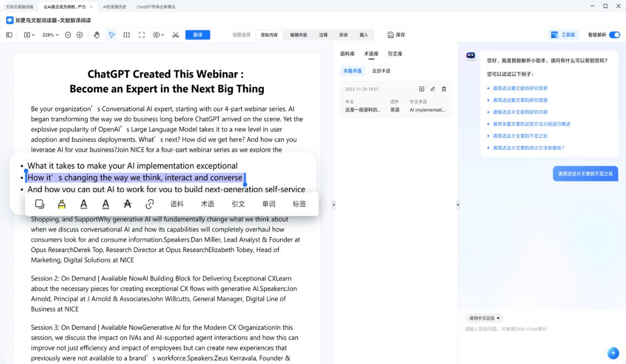Image resolution: width=626 pixels, height=364 pixels.
Task: Click the blue chat bubble 请简述这片文章的不足之处
Action: (x=585, y=174)
